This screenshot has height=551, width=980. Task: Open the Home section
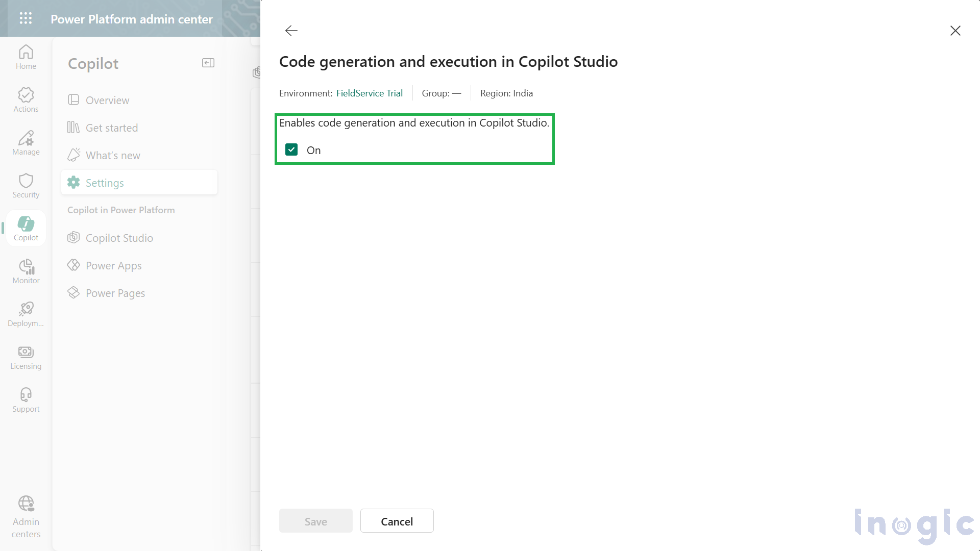[x=26, y=56]
